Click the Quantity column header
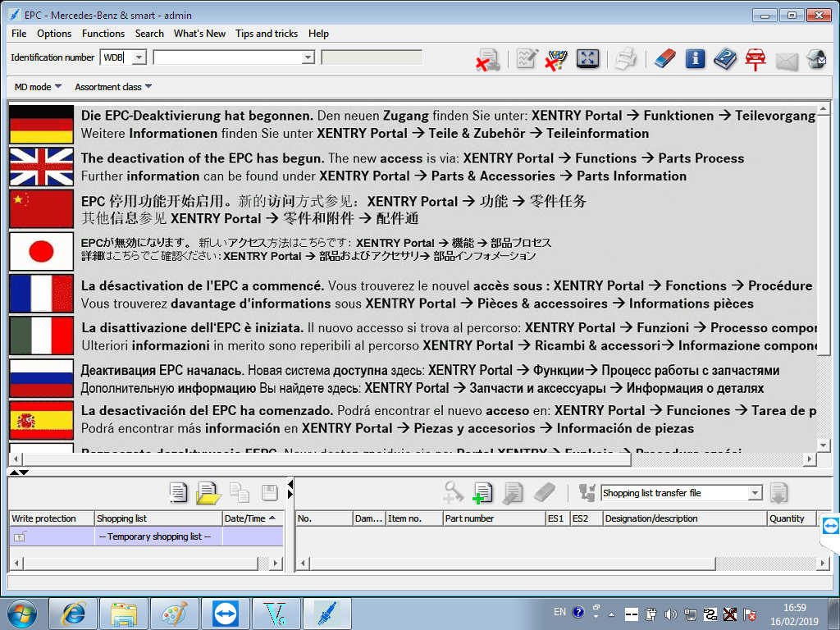The width and height of the screenshot is (840, 630). (x=792, y=518)
